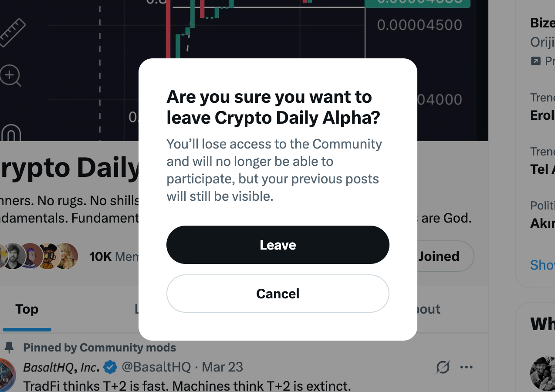Toggle your Joined membership status
Viewport: 555px width, 392px height.
click(x=439, y=256)
